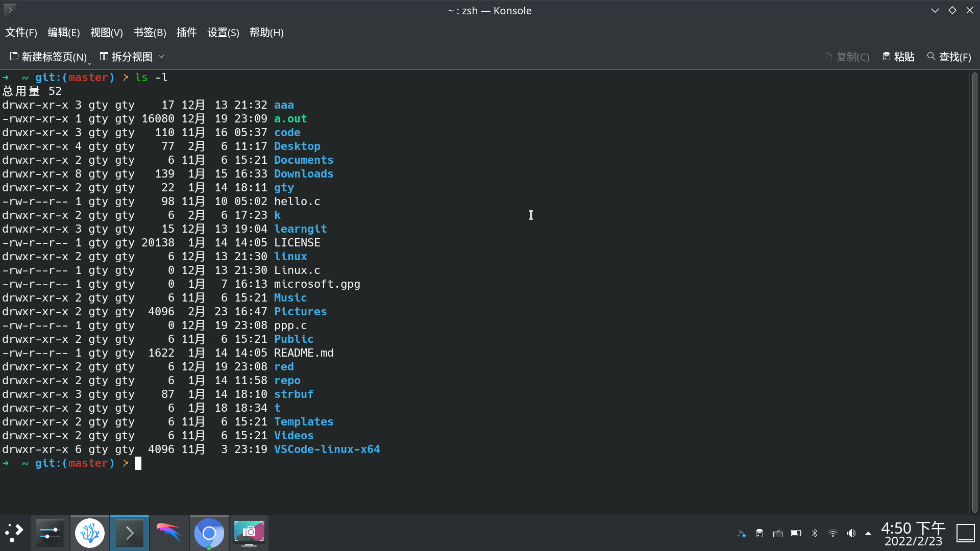Click the 'learngit' directory name

301,229
